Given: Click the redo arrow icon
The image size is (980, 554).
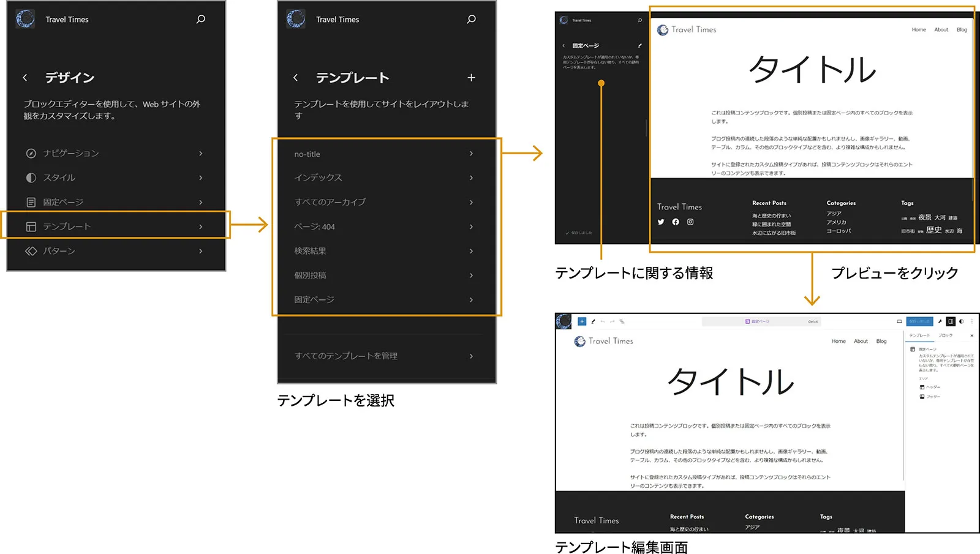Looking at the screenshot, I should click(612, 321).
